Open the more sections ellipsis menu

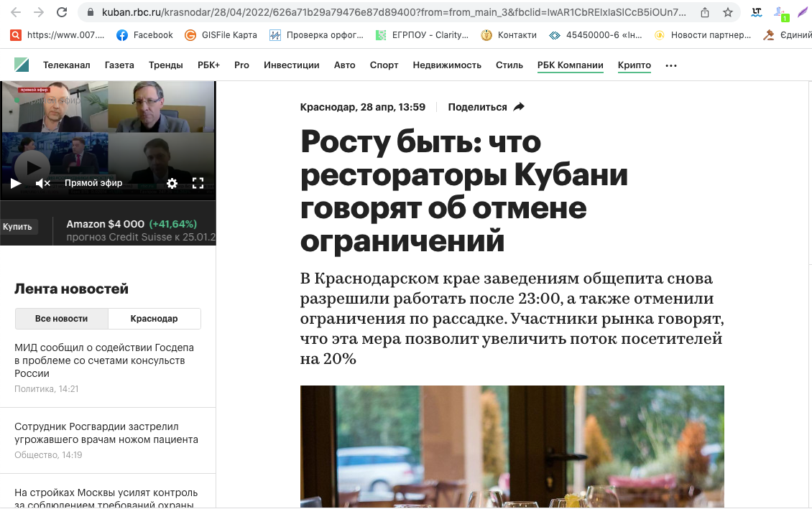pos(671,65)
